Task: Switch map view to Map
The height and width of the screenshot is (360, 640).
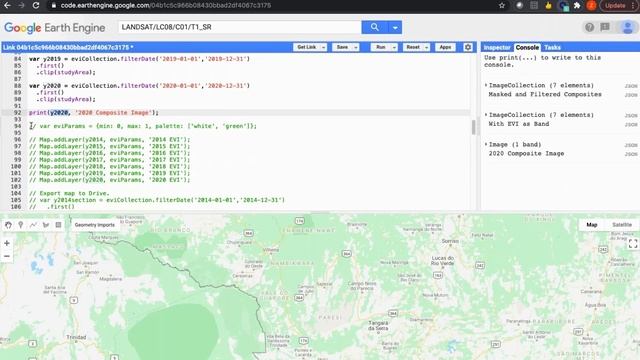Action: click(591, 225)
